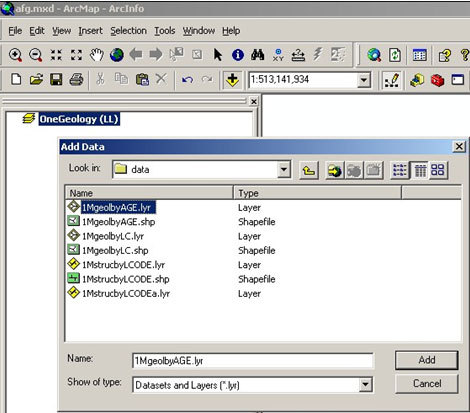Select the OneGeology (LL) data frame
This screenshot has height=413, width=470.
(x=79, y=119)
